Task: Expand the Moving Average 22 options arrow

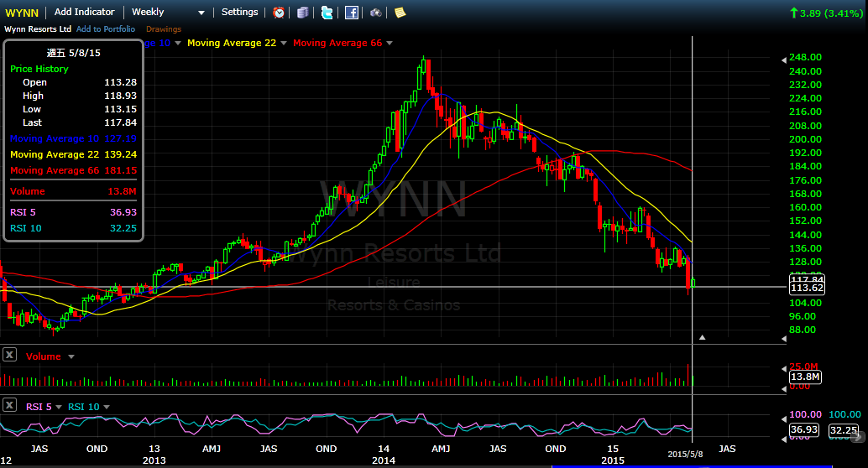Action: click(x=284, y=43)
